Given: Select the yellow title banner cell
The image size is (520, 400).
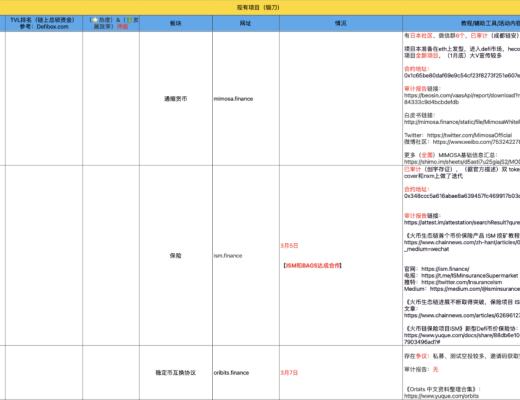Looking at the screenshot, I should tap(260, 7).
